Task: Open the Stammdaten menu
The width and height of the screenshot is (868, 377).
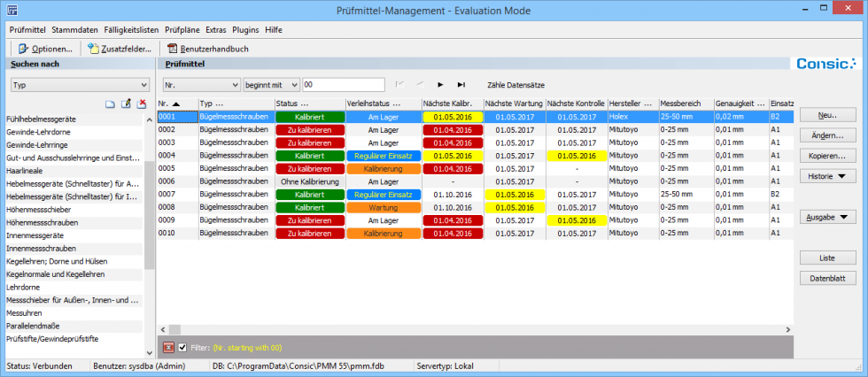Action: tap(75, 29)
